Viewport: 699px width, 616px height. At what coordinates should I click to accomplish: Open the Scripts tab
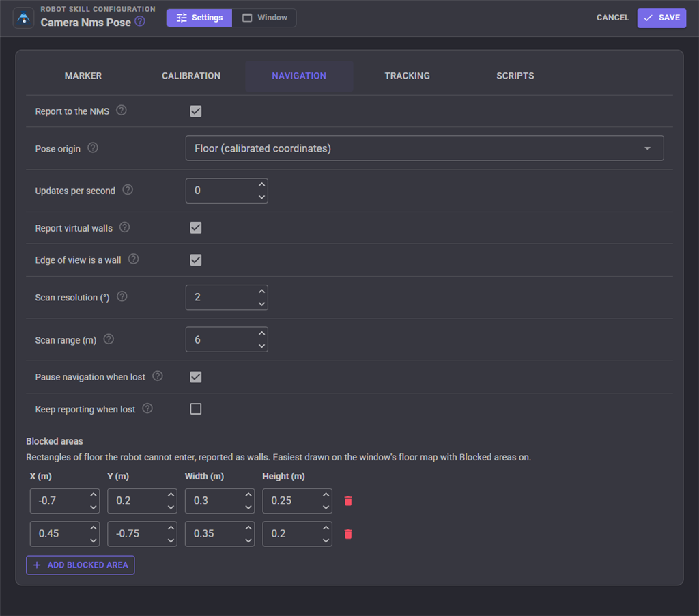point(515,76)
